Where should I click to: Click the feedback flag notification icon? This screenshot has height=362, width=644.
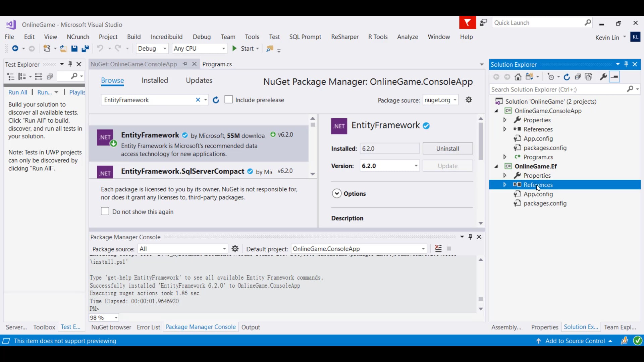pyautogui.click(x=467, y=23)
